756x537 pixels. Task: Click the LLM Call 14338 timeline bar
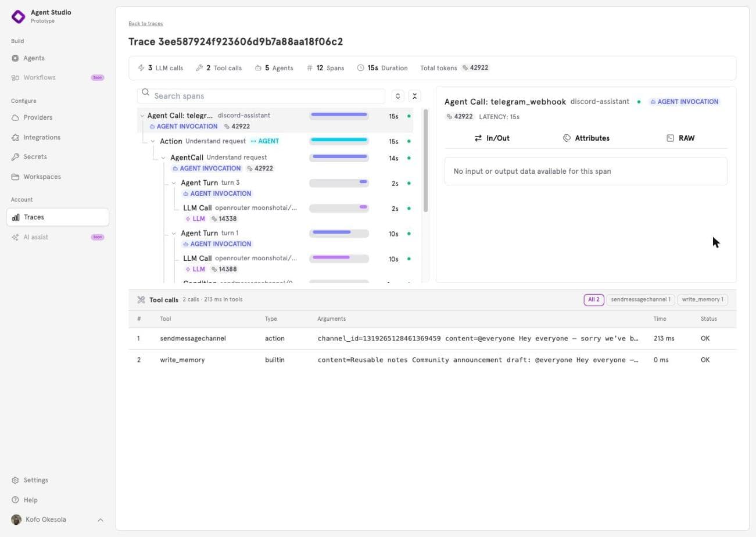[x=339, y=208]
